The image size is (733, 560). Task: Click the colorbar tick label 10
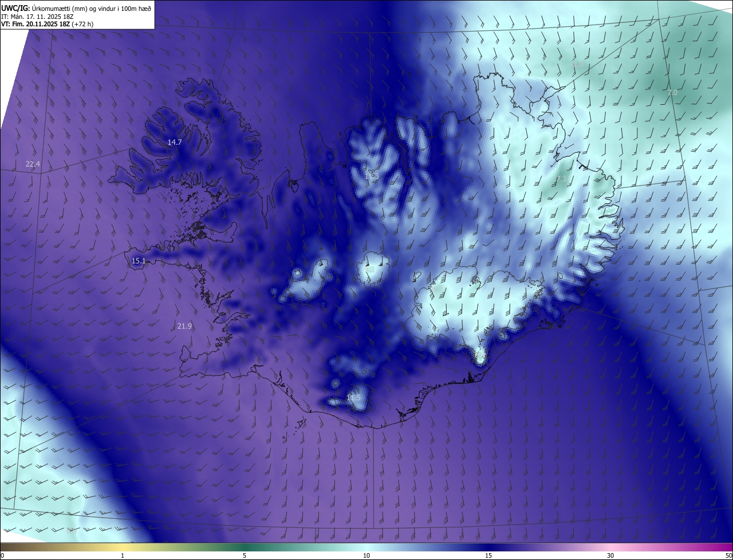[x=366, y=555]
